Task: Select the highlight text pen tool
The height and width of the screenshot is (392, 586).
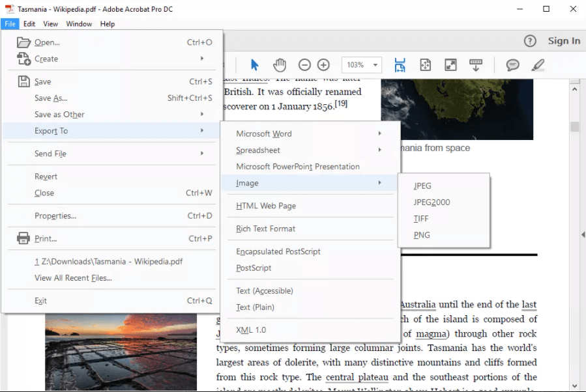Action: point(538,65)
